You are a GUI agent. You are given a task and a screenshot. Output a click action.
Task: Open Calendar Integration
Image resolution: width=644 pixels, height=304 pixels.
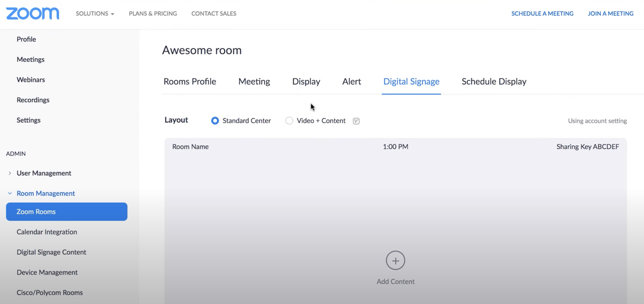(47, 232)
